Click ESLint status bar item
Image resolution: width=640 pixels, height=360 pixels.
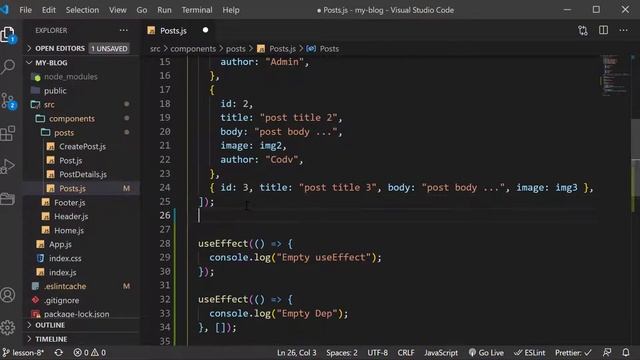tap(529, 353)
